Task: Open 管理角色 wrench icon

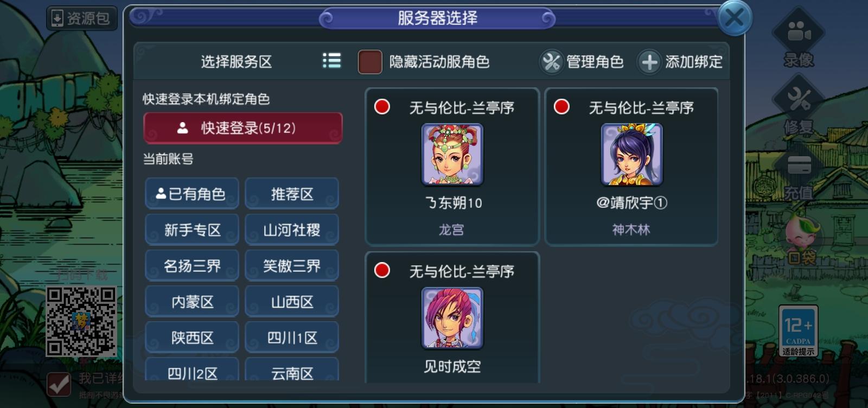Action: (551, 62)
